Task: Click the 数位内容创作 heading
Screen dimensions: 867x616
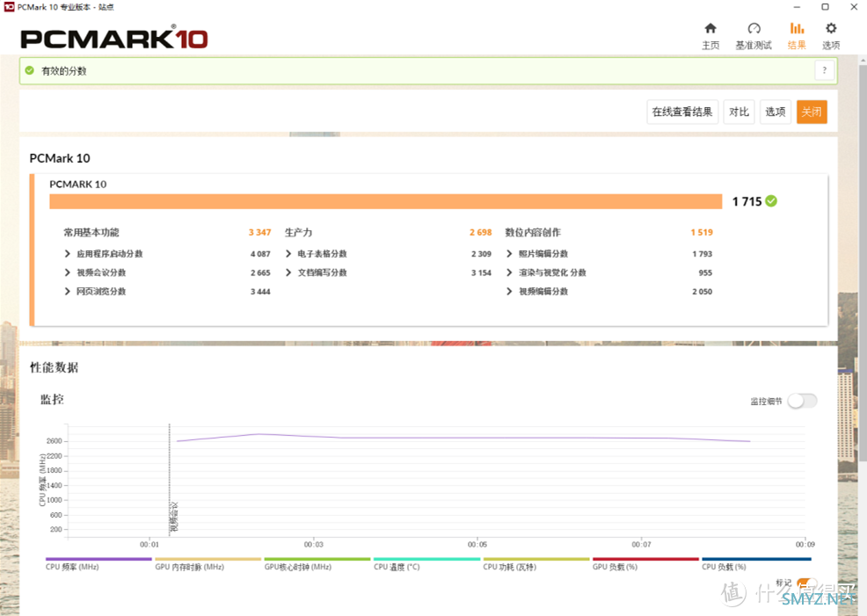Action: [x=533, y=233]
